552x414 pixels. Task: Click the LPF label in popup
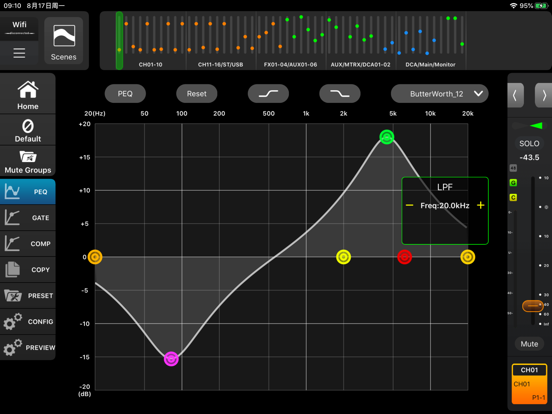tap(445, 187)
